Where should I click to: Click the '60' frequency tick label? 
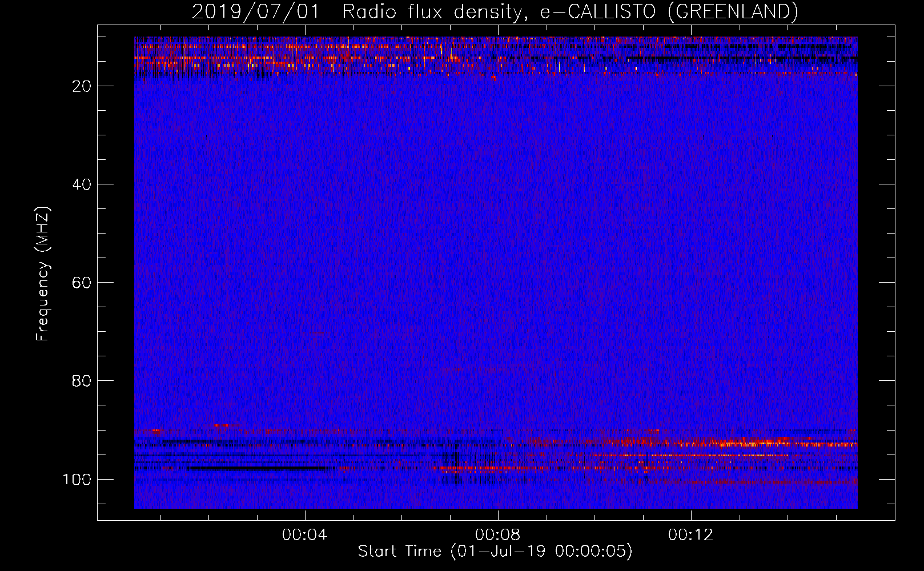click(x=82, y=283)
